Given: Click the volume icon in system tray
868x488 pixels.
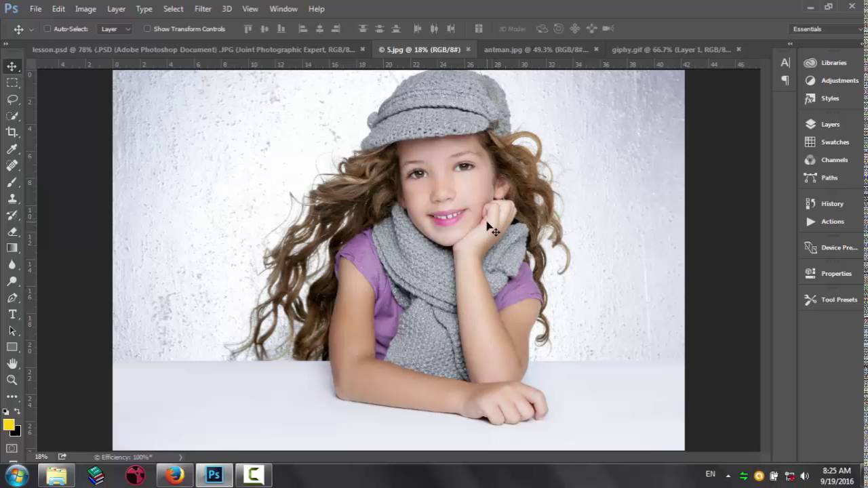Looking at the screenshot, I should click(805, 475).
